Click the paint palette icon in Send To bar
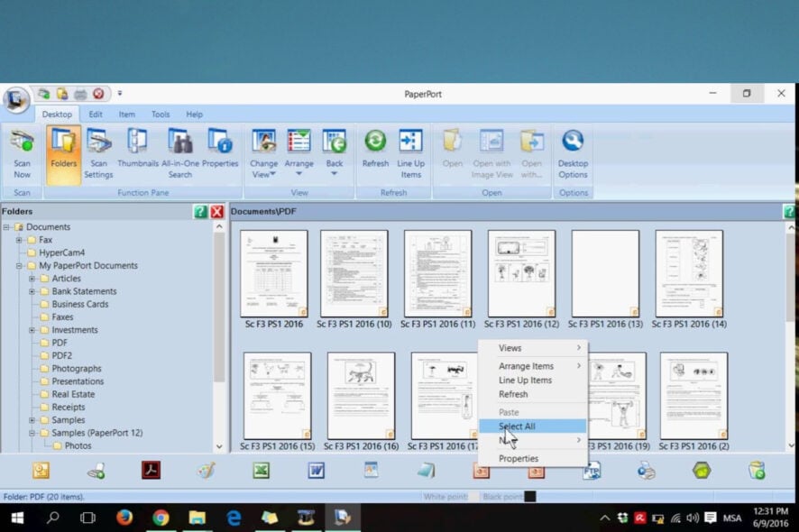The image size is (799, 532). [207, 470]
